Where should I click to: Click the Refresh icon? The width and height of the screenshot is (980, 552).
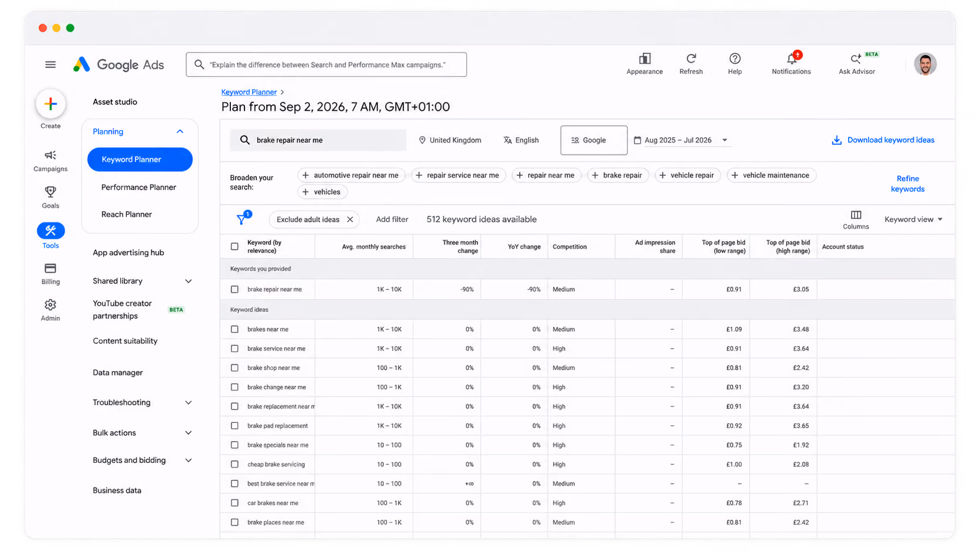691,58
